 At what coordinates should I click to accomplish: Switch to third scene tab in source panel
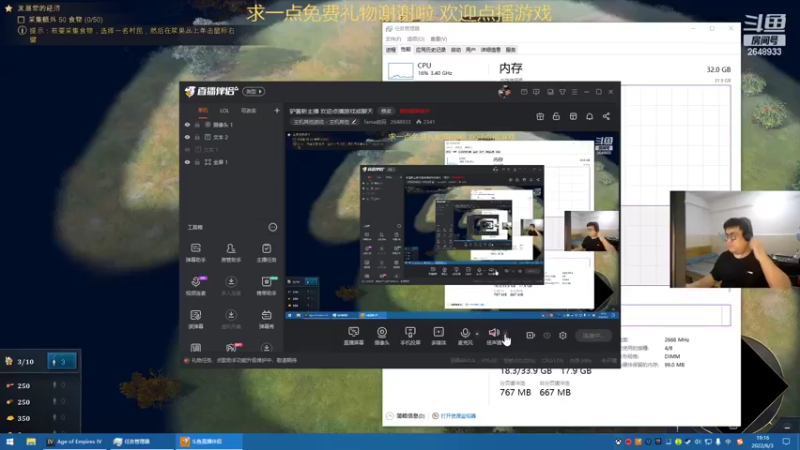[x=248, y=110]
